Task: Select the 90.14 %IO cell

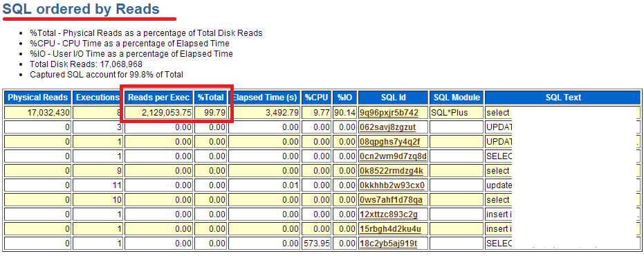Action: [x=344, y=113]
